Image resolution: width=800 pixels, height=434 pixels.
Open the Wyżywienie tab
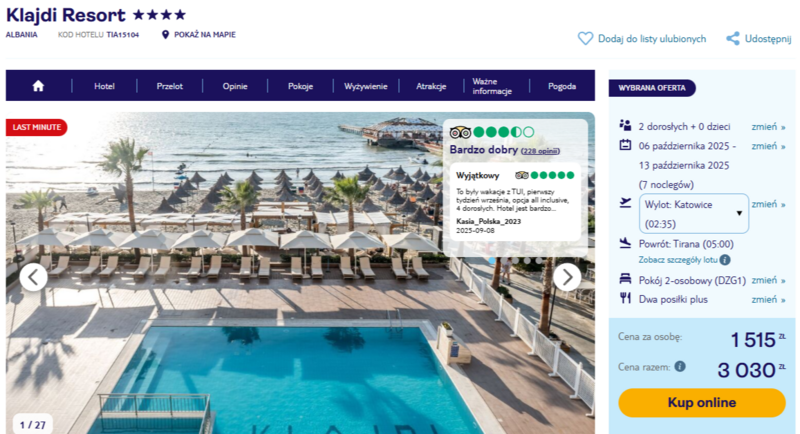point(365,86)
